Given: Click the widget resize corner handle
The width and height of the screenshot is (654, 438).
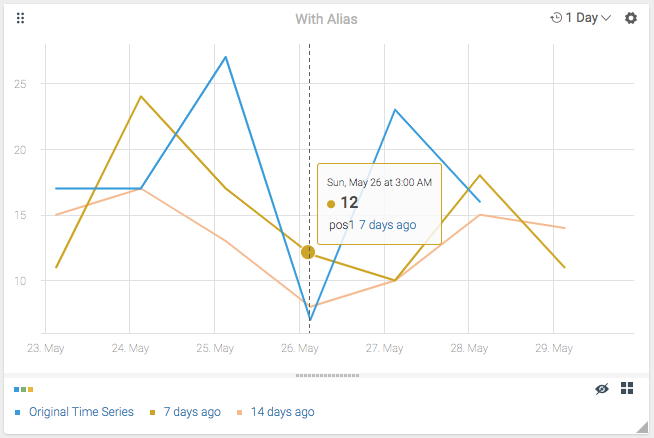Looking at the screenshot, I should [645, 429].
